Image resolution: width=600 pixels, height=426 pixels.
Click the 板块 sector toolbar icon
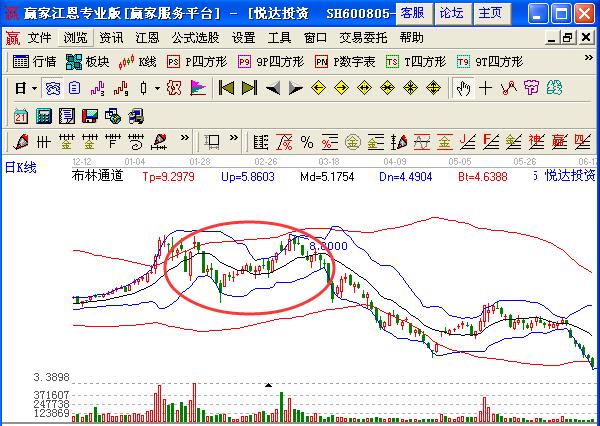click(89, 62)
